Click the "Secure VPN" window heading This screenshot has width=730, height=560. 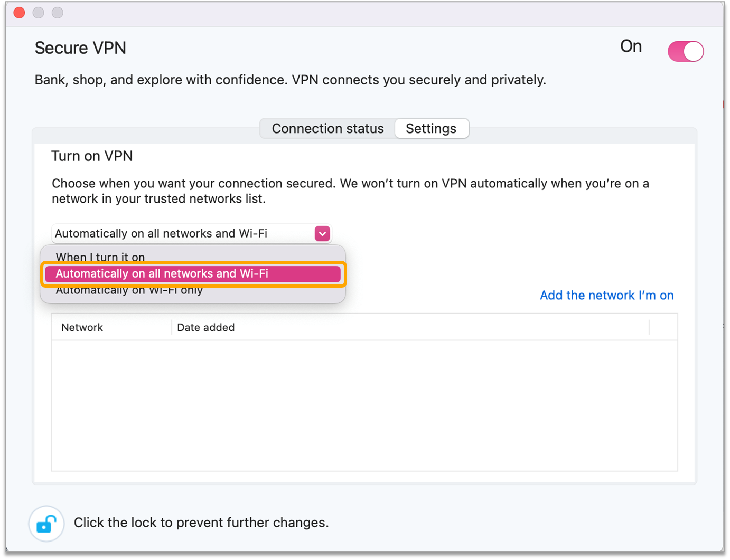(x=80, y=48)
